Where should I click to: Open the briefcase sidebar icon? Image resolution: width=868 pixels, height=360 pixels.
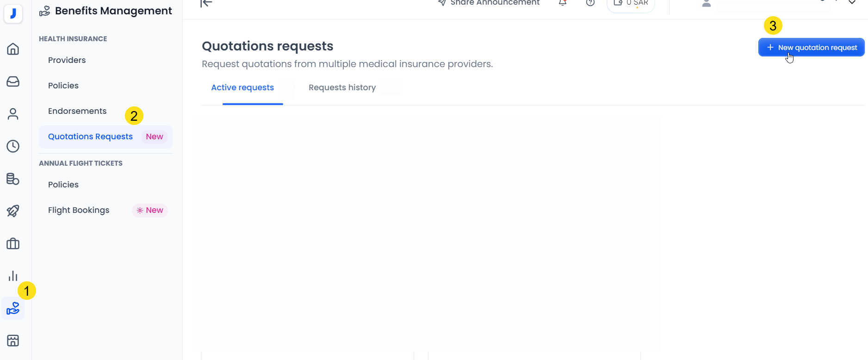pyautogui.click(x=13, y=243)
